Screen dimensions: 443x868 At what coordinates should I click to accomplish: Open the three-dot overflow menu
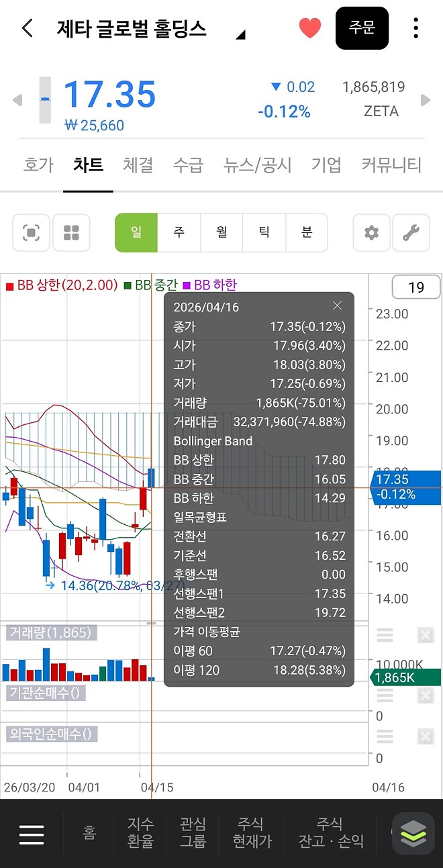coord(416,28)
